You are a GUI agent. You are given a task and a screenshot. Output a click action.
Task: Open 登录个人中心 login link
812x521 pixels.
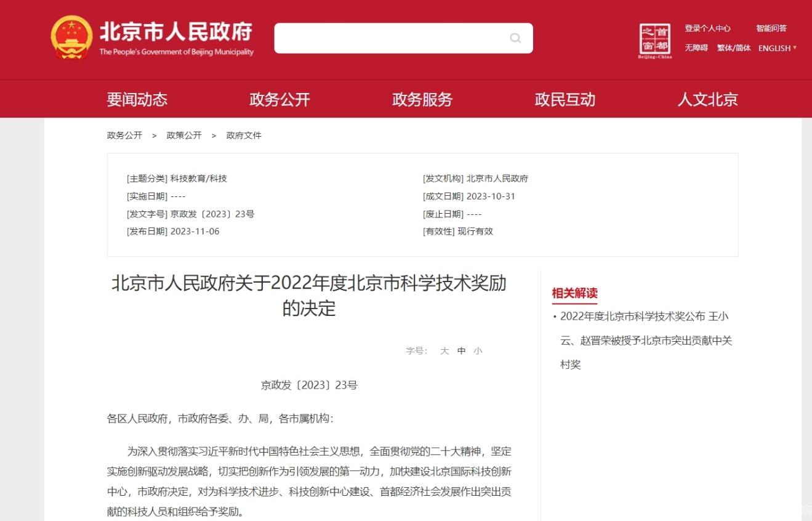[x=707, y=28]
